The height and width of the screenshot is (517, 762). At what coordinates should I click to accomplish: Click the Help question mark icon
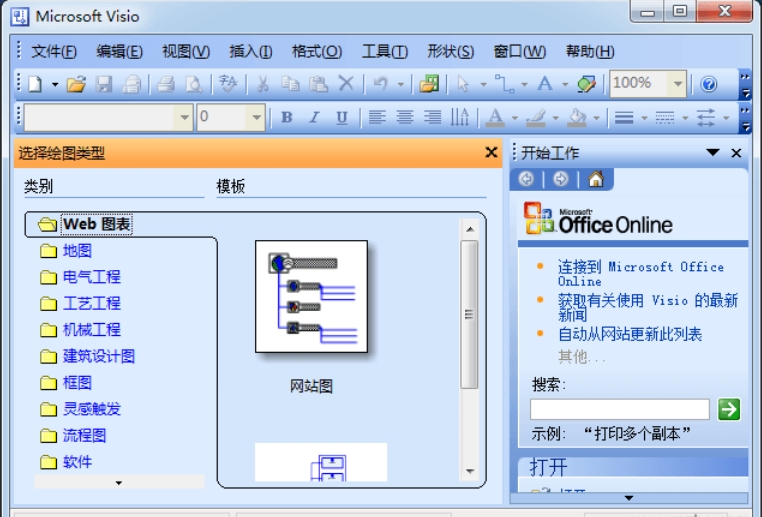coord(709,84)
